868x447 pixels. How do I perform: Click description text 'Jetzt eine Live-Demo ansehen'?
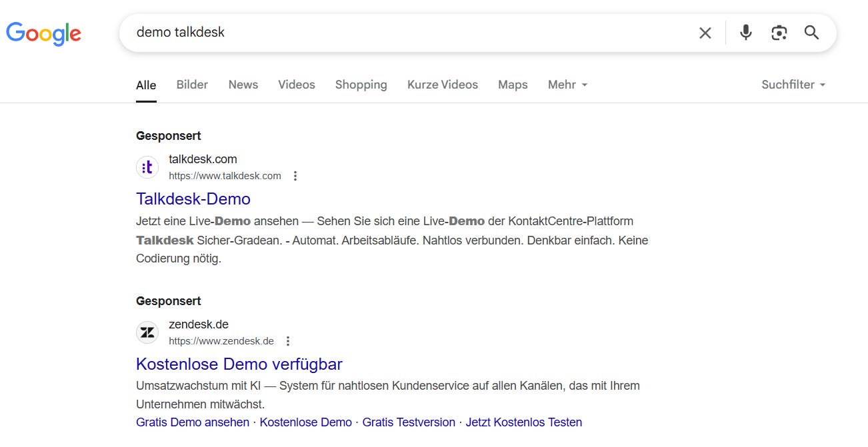[x=217, y=221]
